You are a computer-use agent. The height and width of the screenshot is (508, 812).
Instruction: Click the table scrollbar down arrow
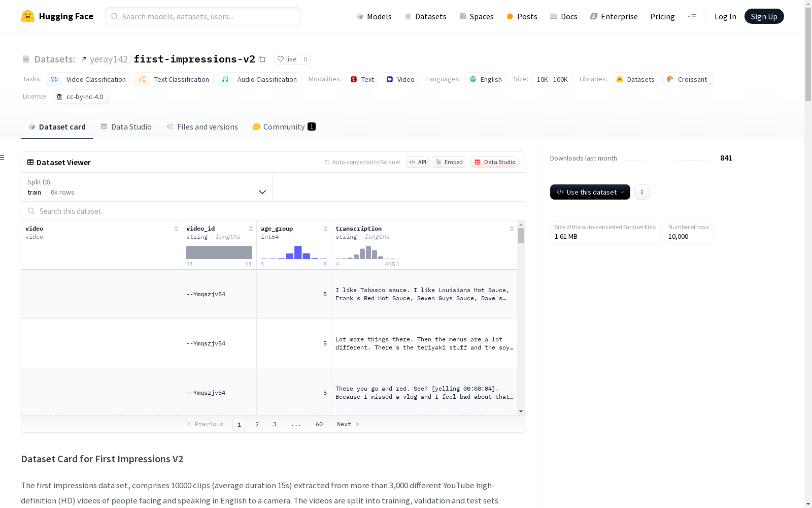(521, 411)
